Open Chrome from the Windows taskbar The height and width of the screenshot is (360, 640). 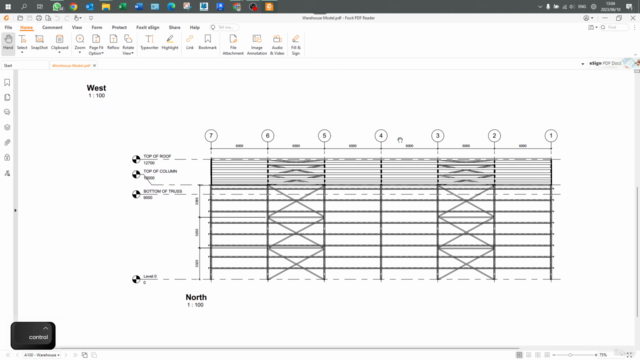point(73,7)
